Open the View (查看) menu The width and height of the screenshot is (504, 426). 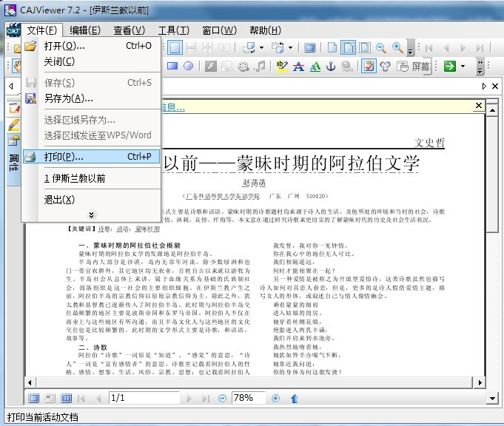tap(130, 30)
